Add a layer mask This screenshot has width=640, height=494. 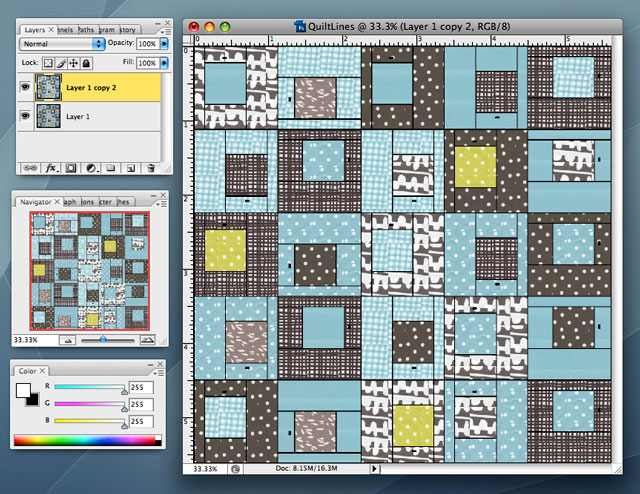coord(70,168)
